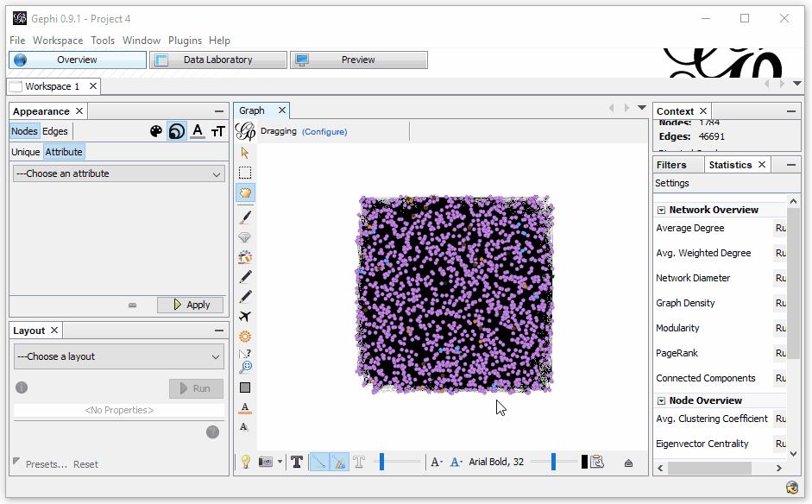
Task: Select the airplane shortest path tool
Action: coord(245,317)
